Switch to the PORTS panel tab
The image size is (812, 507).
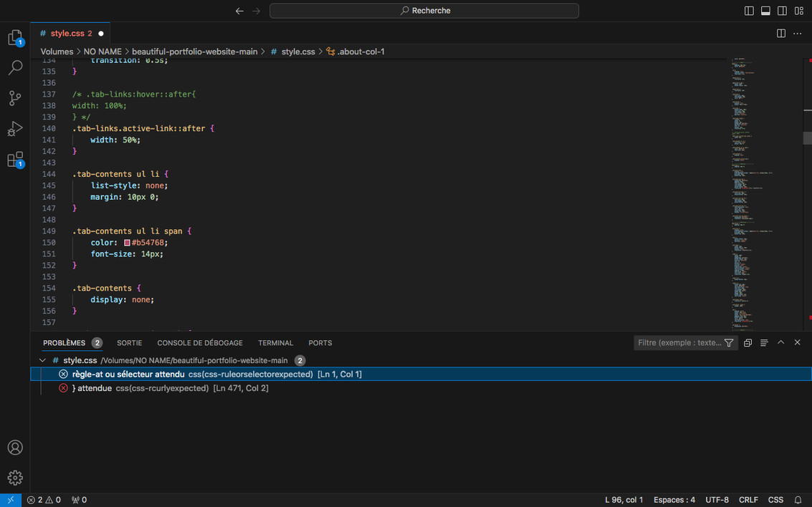coord(320,343)
